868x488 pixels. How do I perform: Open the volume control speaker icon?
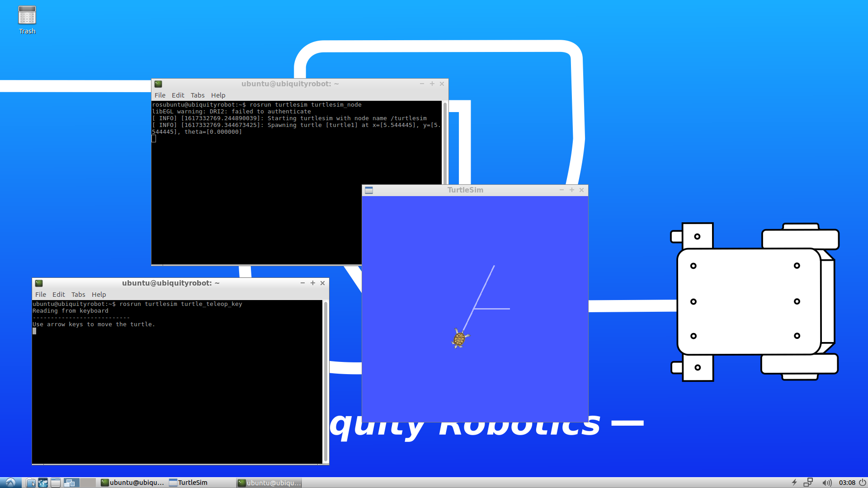827,483
